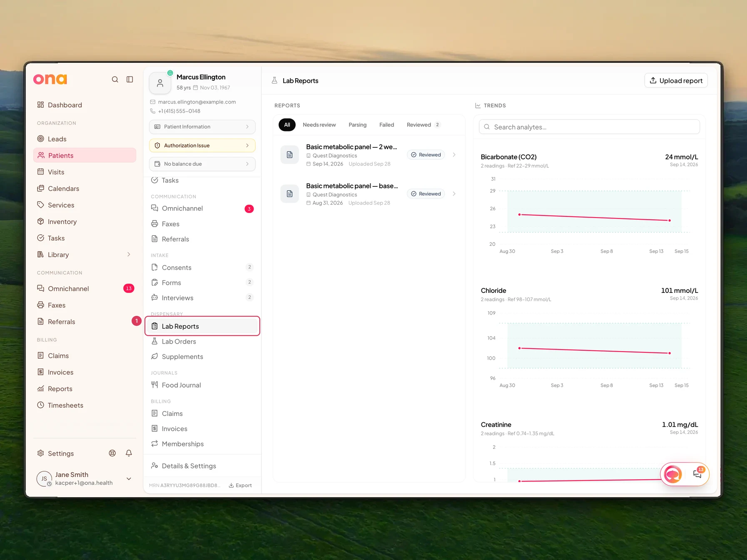Open the Leads section

coord(85,139)
